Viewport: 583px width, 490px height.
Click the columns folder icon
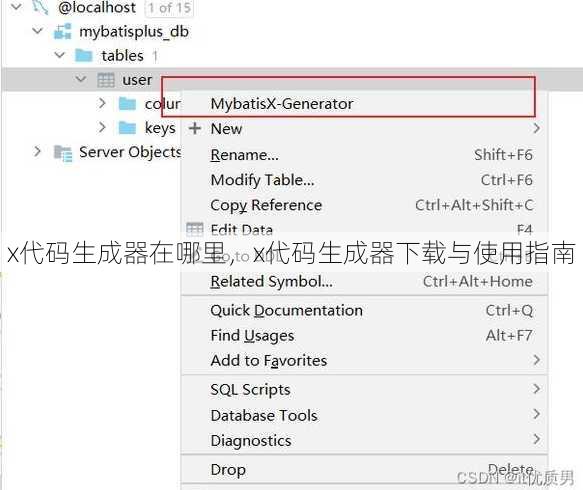click(x=127, y=104)
